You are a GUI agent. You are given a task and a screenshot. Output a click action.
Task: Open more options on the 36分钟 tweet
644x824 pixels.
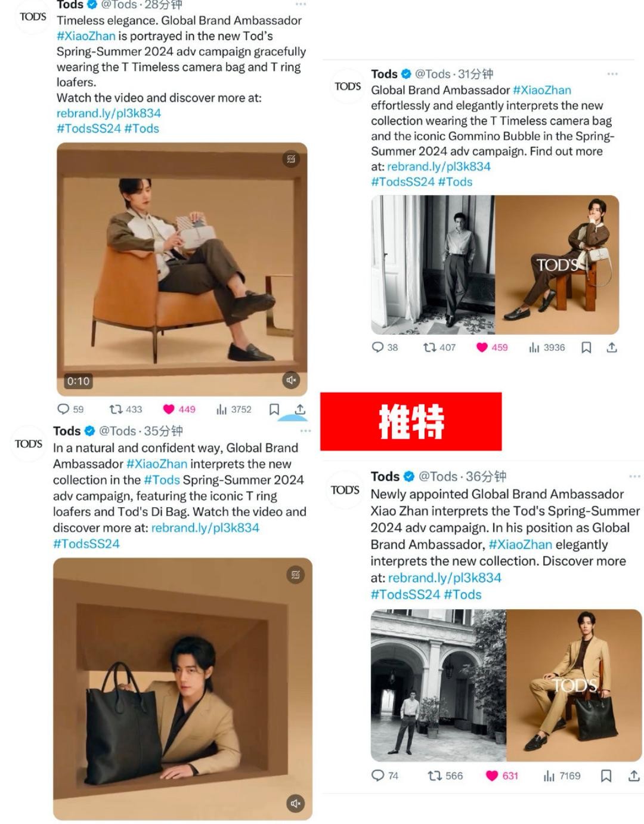pos(634,477)
